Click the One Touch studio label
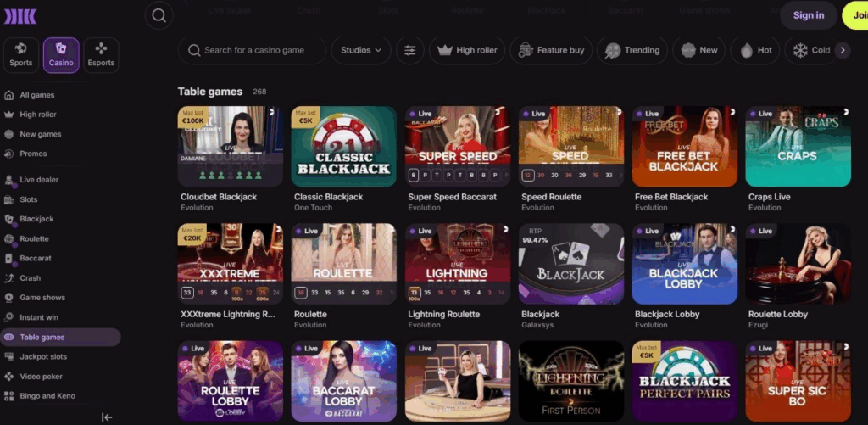The image size is (868, 425). (314, 208)
